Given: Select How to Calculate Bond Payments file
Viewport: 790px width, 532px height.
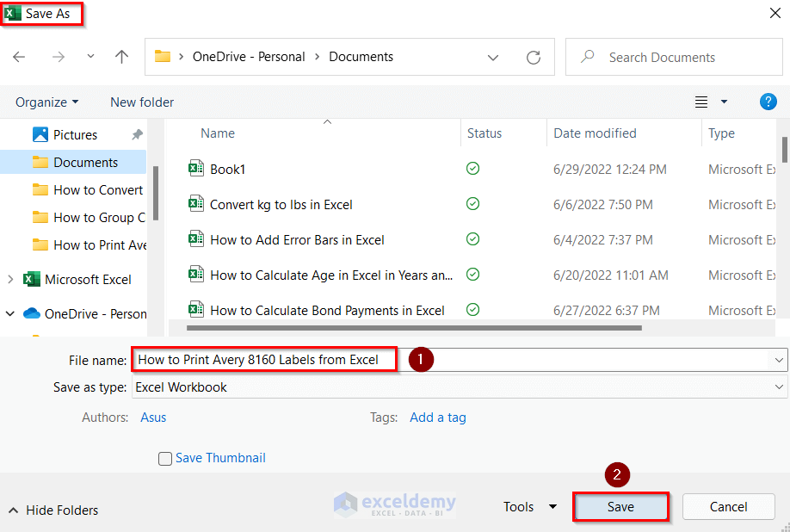Looking at the screenshot, I should [327, 310].
